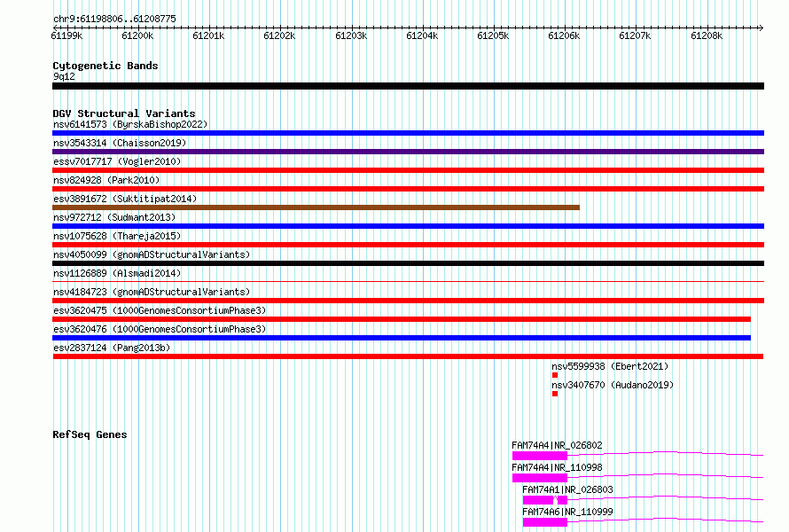Click the magenta exon block of FAM74A6|NR_110999

545,522
